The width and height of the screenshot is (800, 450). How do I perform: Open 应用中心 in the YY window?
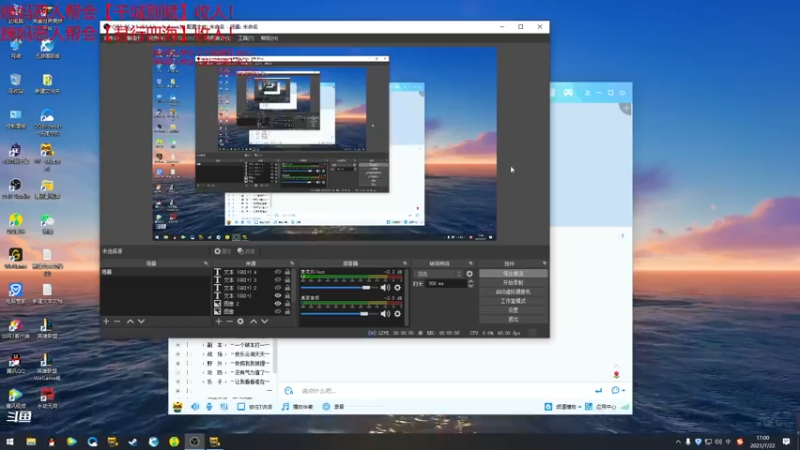click(601, 407)
